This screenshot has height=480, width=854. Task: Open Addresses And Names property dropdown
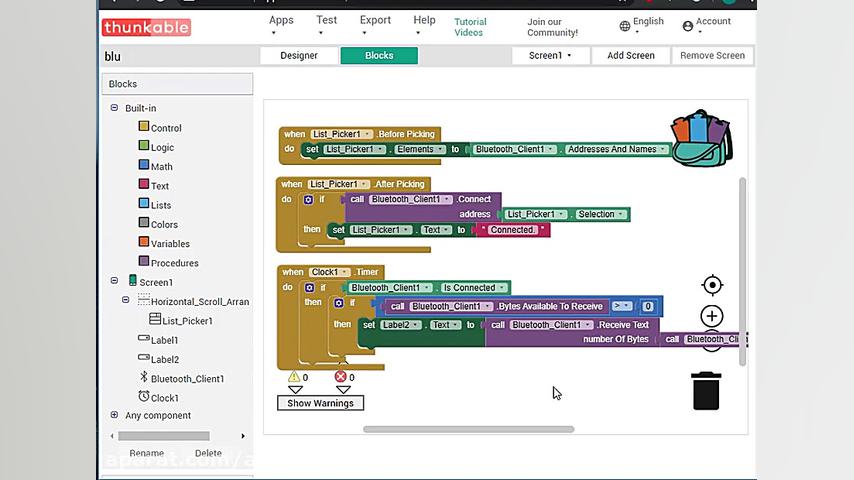[x=616, y=149]
